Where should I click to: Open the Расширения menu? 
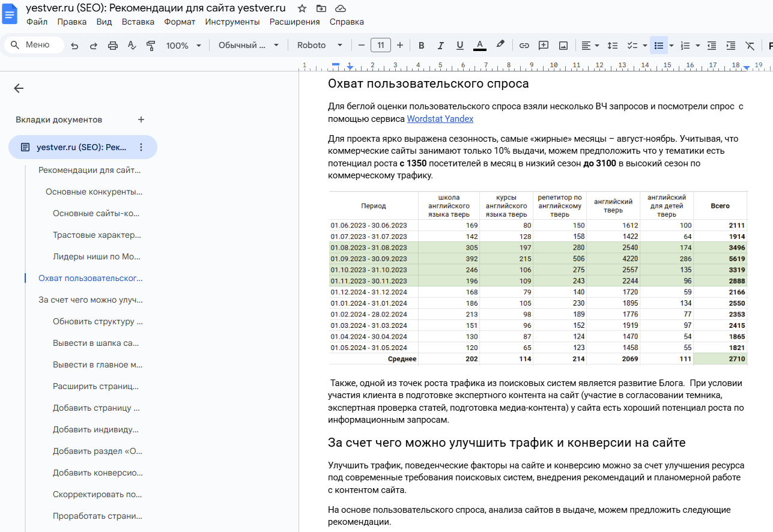pos(294,22)
